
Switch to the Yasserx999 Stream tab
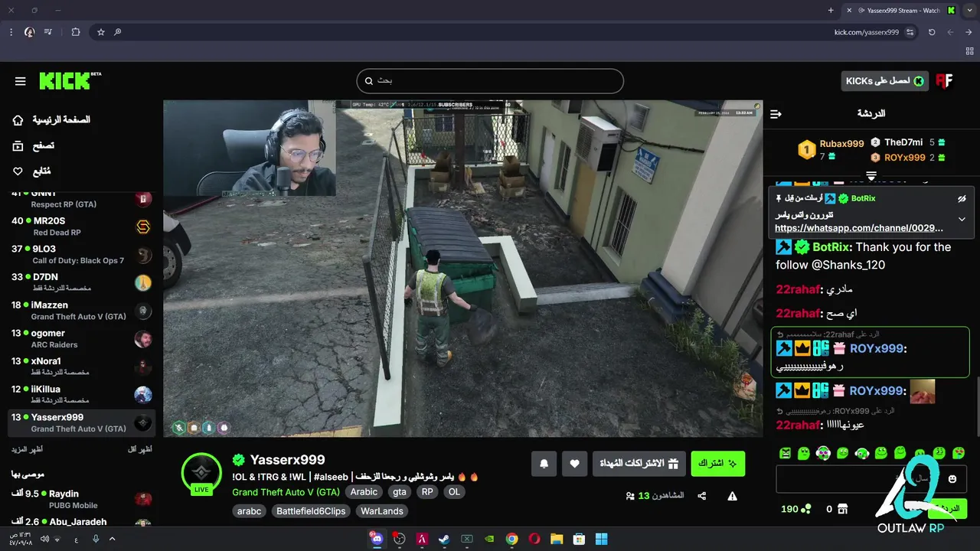[900, 11]
